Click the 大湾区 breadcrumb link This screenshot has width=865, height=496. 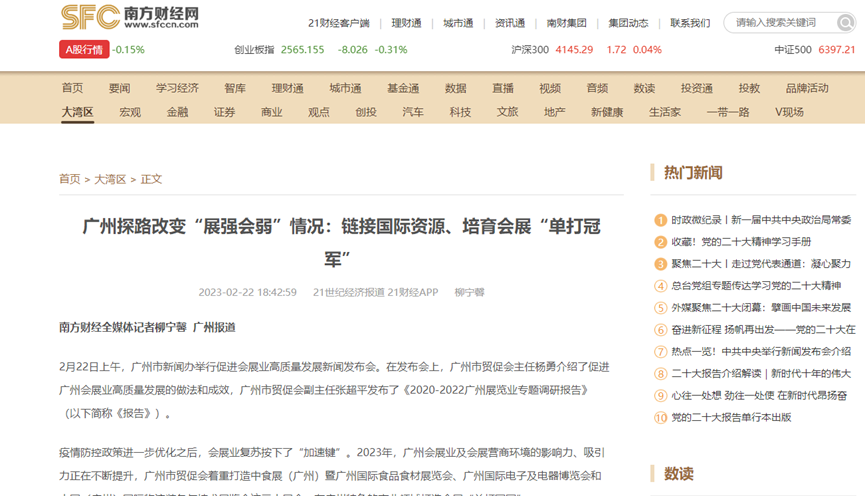110,179
